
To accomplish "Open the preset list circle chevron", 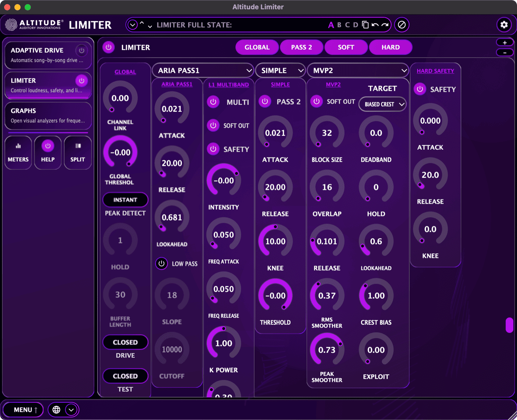I will (132, 25).
